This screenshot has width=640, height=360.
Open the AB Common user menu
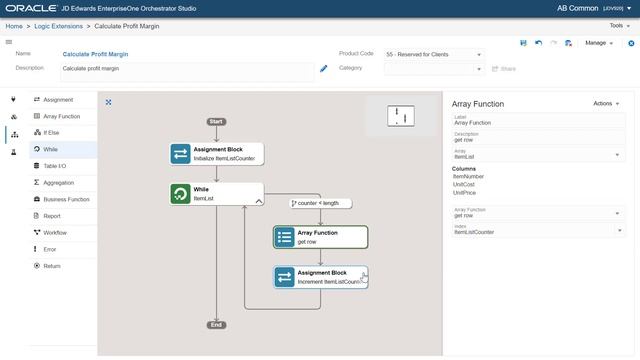click(594, 8)
